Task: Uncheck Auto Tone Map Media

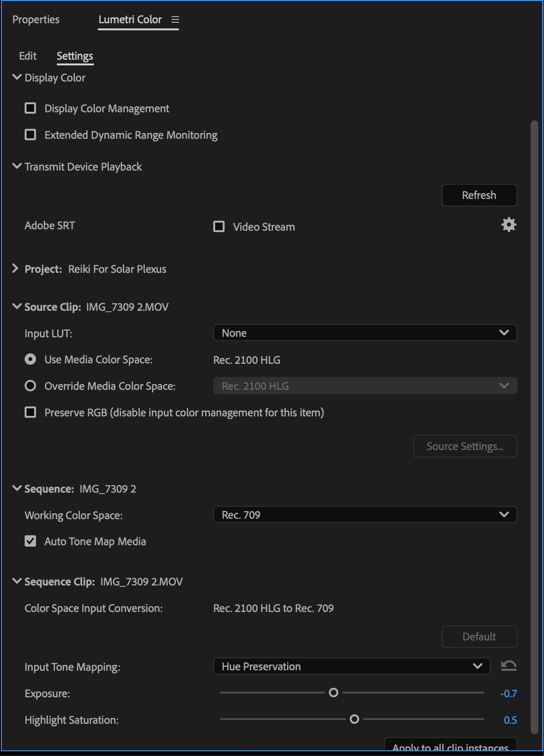Action: coord(30,541)
